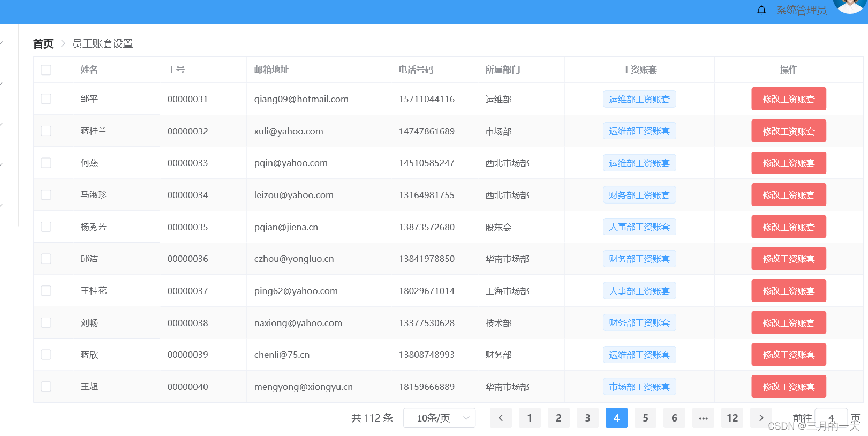The image size is (868, 436).
Task: Go to page 3
Action: pos(587,418)
